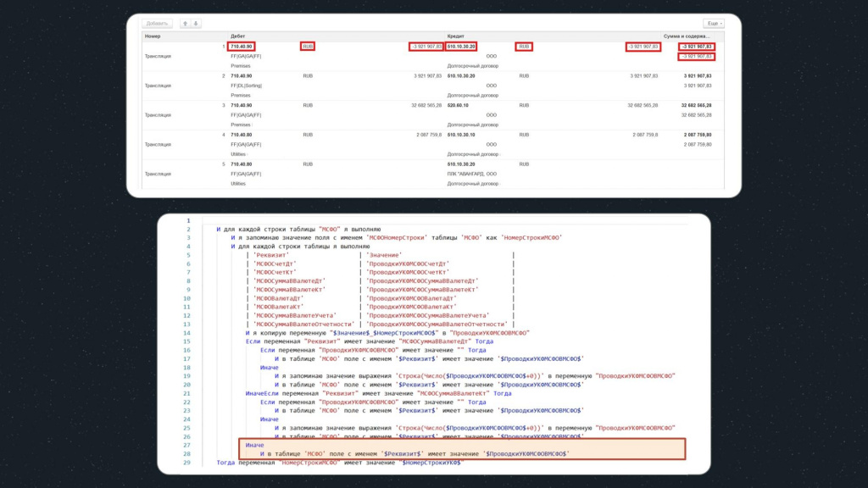Click Трансляция label in row 5
This screenshot has height=488, width=868.
[158, 174]
